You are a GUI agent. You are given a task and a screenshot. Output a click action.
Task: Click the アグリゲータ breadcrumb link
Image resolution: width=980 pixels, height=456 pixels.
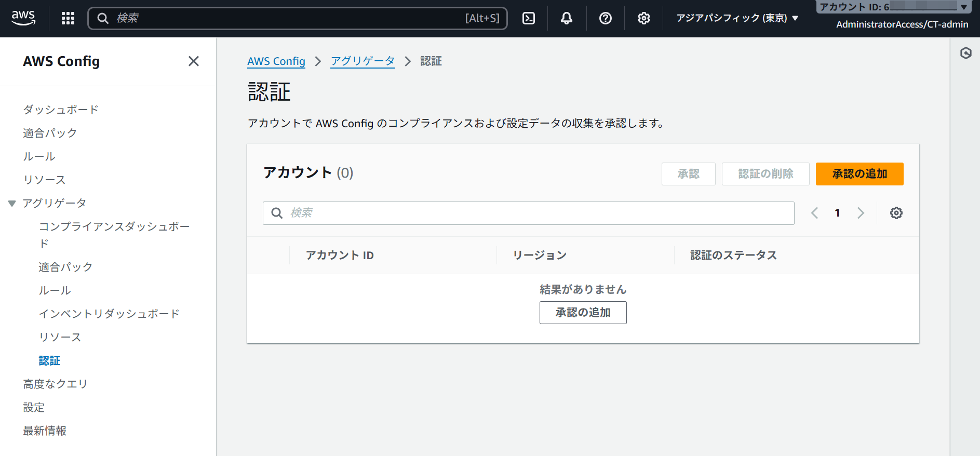point(363,61)
